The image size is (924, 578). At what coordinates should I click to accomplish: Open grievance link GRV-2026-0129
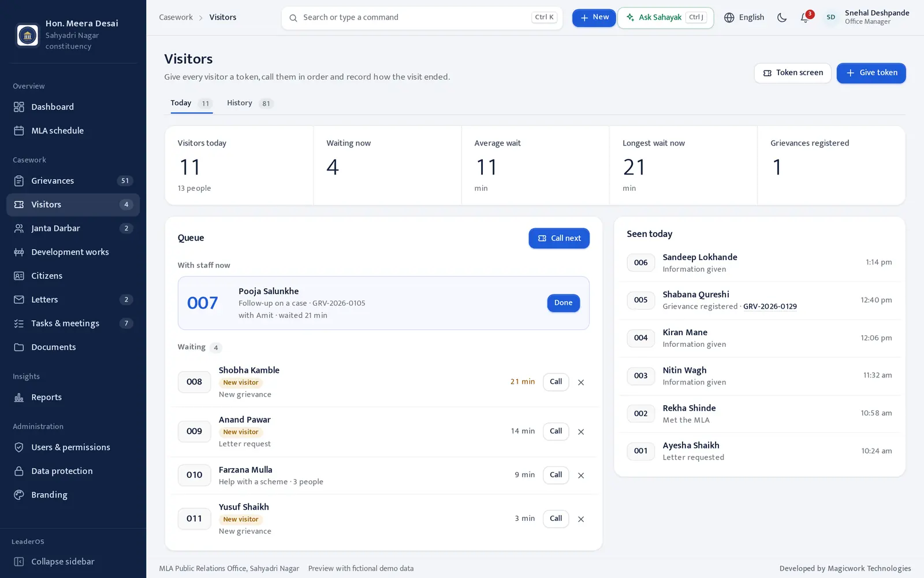tap(770, 306)
